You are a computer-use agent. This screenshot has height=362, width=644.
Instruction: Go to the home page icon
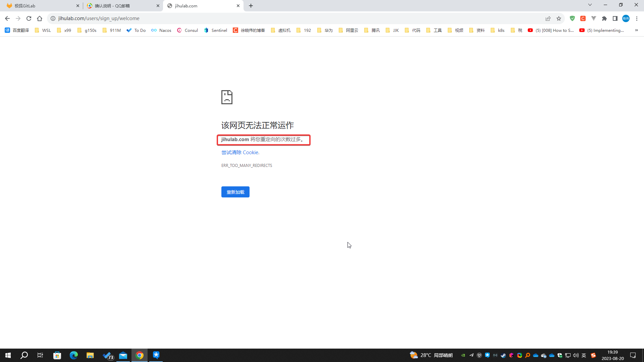click(x=40, y=18)
